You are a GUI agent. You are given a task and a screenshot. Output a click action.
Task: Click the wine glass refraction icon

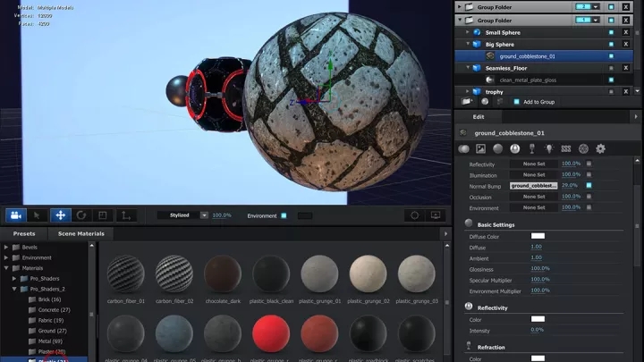[532, 148]
